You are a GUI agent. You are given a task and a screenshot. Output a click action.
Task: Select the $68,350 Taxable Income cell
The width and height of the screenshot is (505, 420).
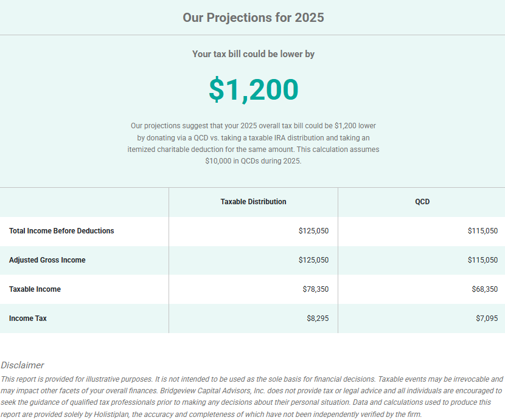[484, 289]
